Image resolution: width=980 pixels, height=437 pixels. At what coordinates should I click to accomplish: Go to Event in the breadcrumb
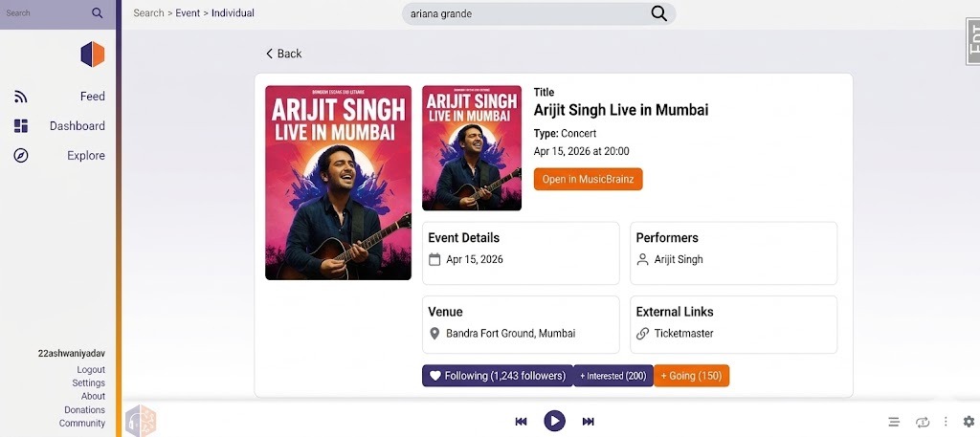point(188,13)
